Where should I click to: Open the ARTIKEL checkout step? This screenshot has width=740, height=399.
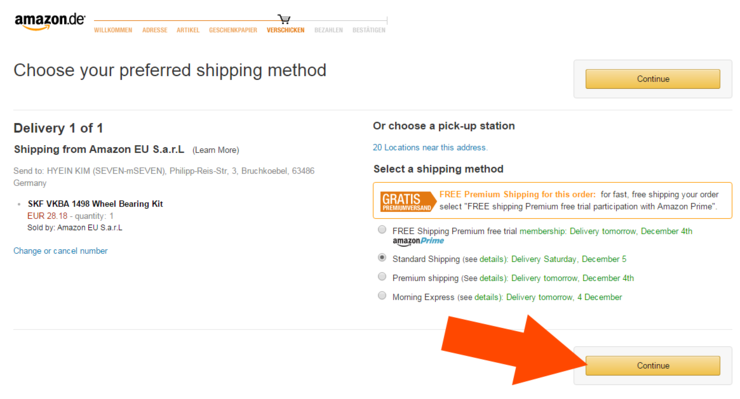pos(188,30)
